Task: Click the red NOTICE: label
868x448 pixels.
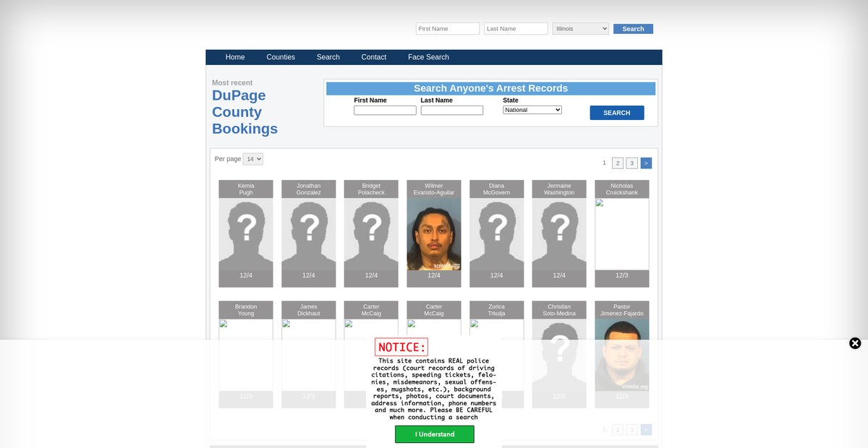Action: (x=401, y=347)
